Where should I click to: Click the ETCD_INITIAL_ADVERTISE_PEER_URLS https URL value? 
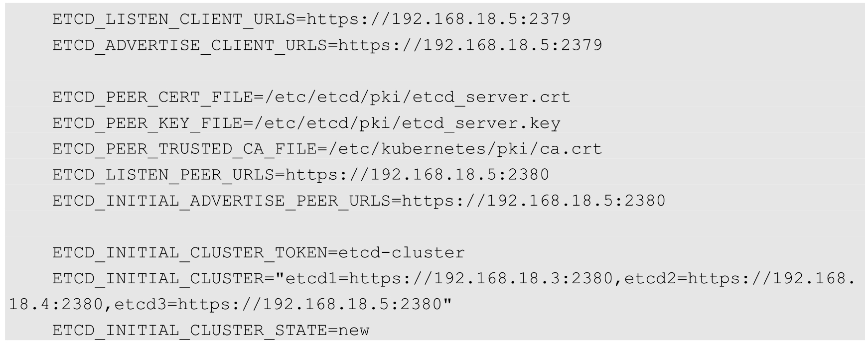point(533,201)
